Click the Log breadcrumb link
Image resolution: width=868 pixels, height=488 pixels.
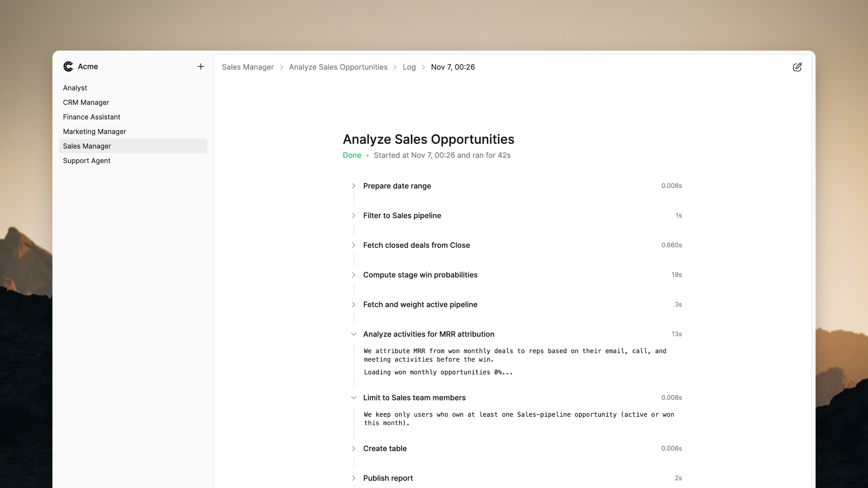click(409, 67)
